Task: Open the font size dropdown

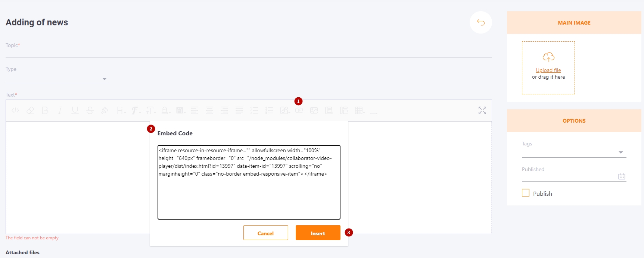Action: coord(151,110)
